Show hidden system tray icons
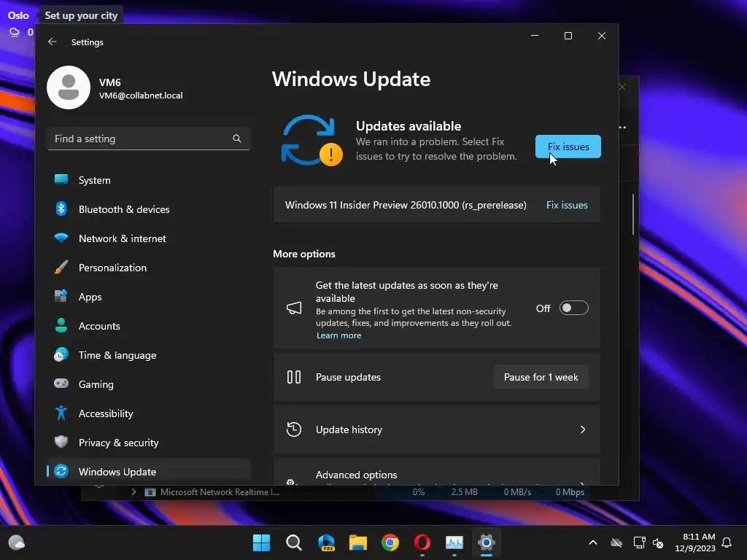Viewport: 747px width, 560px height. coord(593,542)
